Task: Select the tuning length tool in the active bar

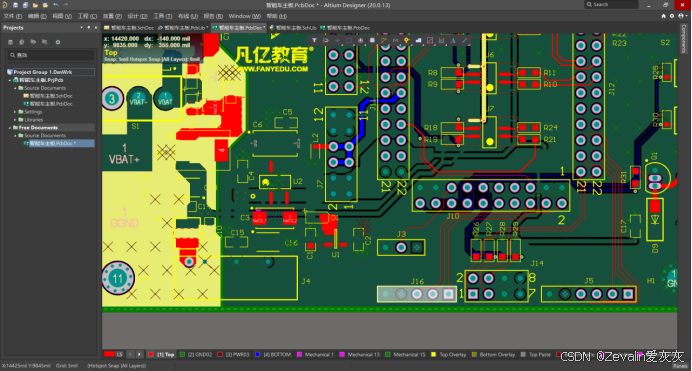Action: pyautogui.click(x=395, y=40)
